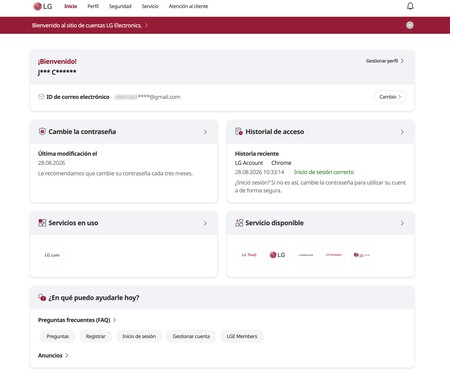Select the red LG logo service icon
The image size is (450, 376).
(277, 255)
